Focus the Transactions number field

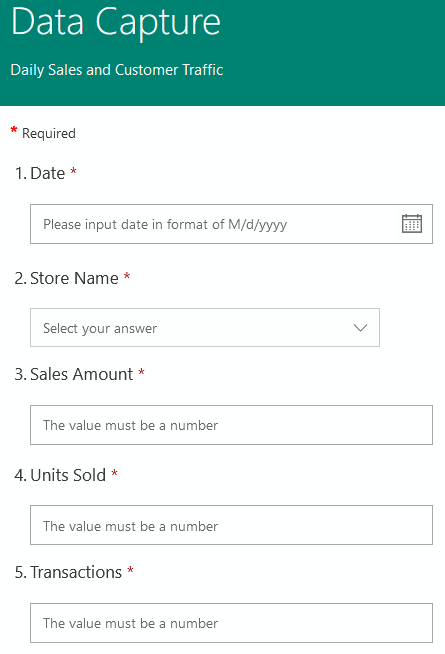(231, 623)
